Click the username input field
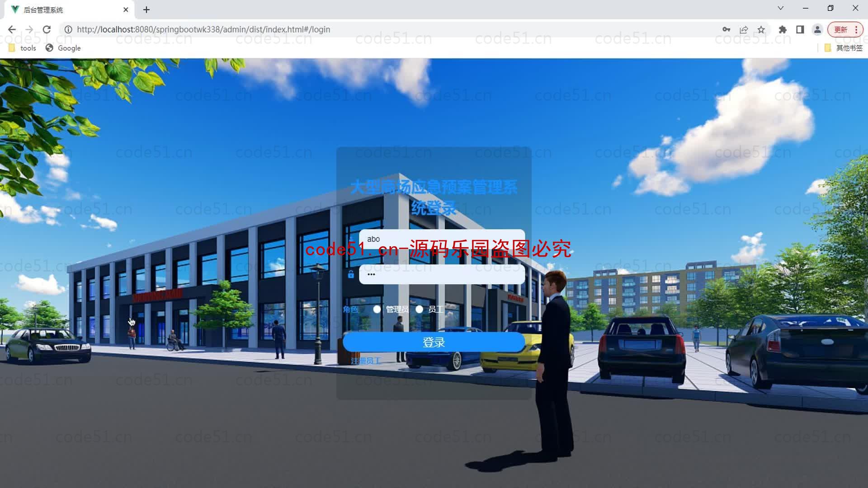Image resolution: width=868 pixels, height=488 pixels. coord(441,239)
